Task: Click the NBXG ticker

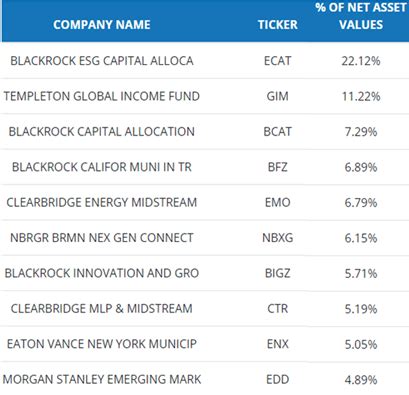Action: pos(278,238)
